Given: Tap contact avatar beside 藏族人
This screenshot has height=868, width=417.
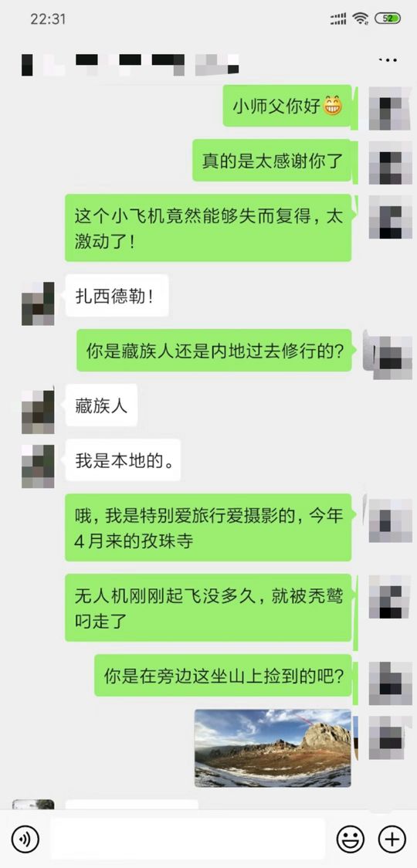Looking at the screenshot, I should 38,412.
